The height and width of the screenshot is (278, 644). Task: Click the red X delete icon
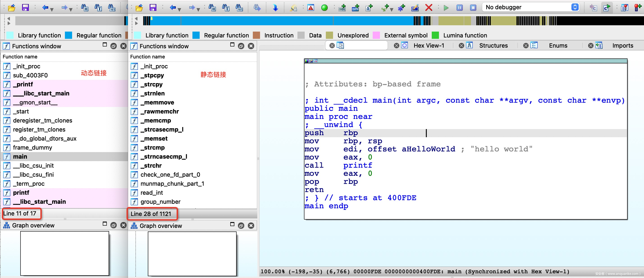[x=429, y=7]
